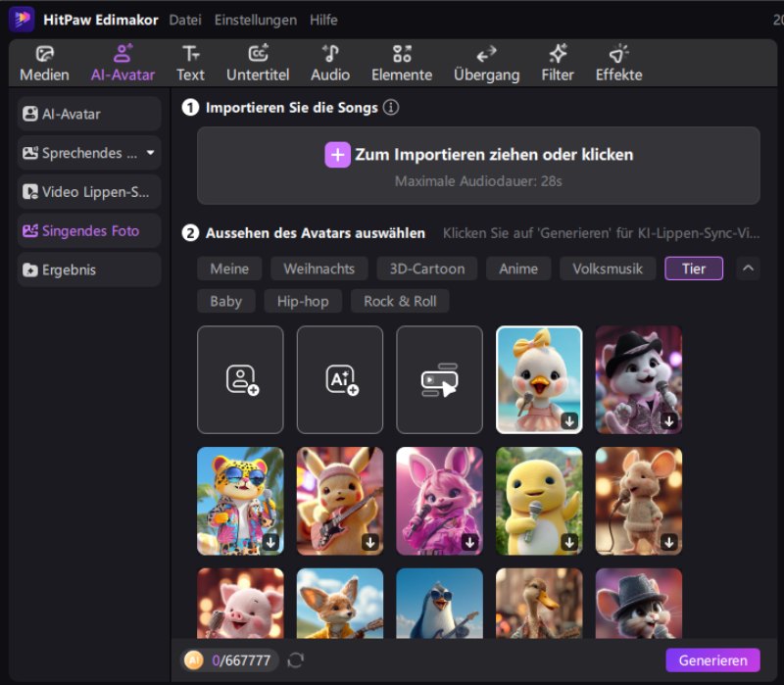Click the Generieren button
Image resolution: width=784 pixels, height=685 pixels.
(x=712, y=661)
